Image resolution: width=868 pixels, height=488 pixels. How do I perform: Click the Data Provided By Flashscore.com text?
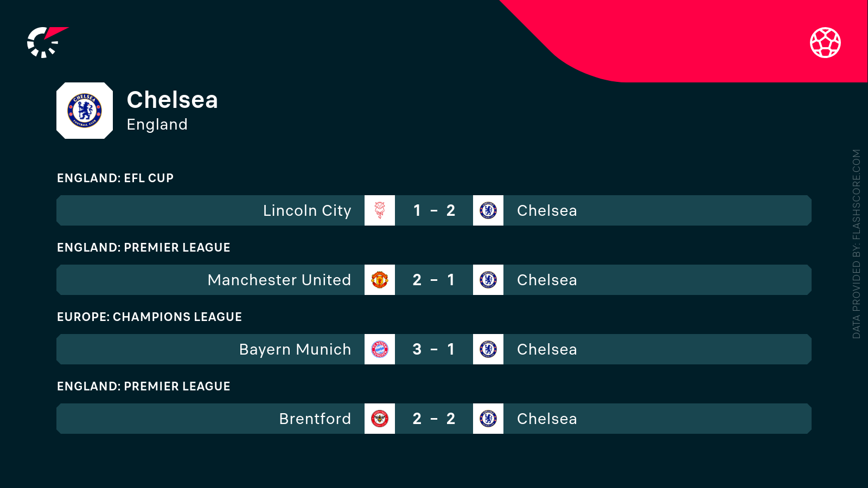pos(856,244)
